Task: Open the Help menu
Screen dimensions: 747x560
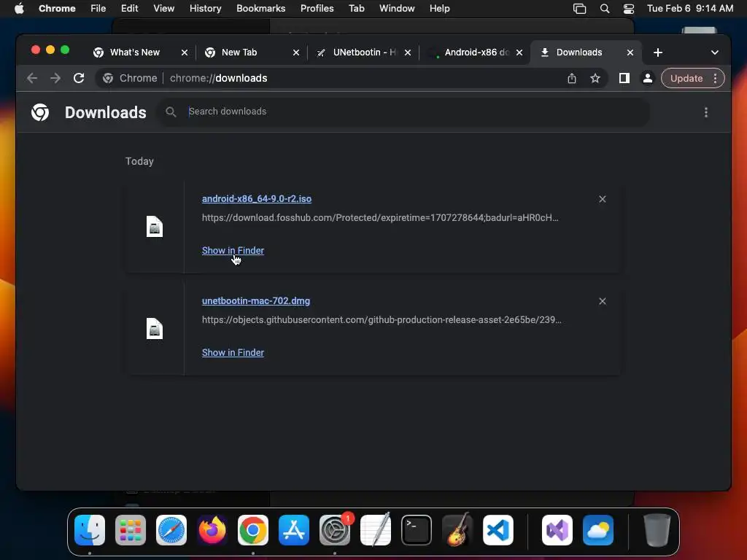Action: [439, 8]
